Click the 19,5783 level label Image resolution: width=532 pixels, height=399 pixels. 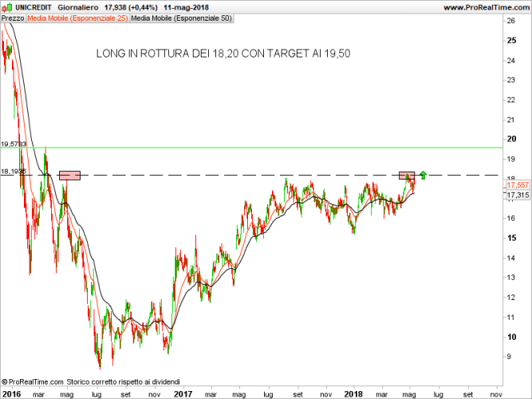(x=14, y=144)
